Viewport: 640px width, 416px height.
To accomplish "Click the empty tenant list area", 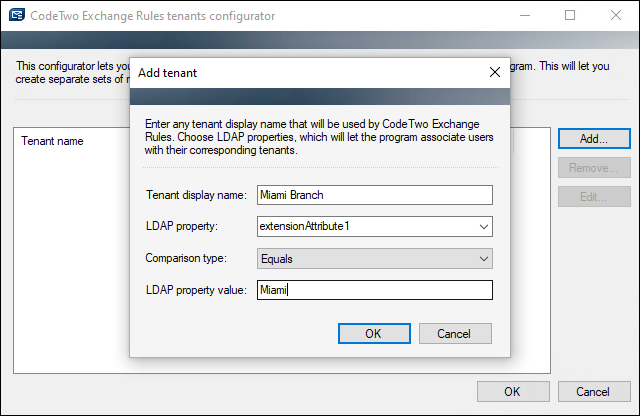I will [x=71, y=261].
